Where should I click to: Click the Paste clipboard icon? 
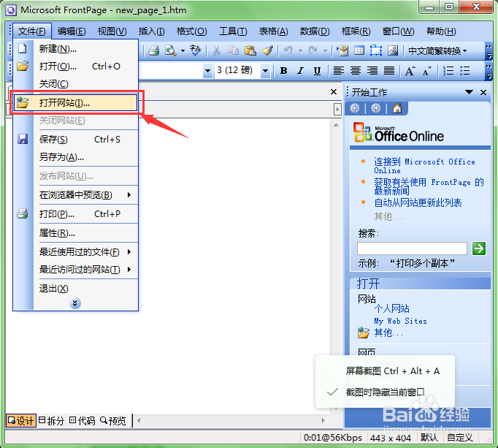tap(250, 50)
